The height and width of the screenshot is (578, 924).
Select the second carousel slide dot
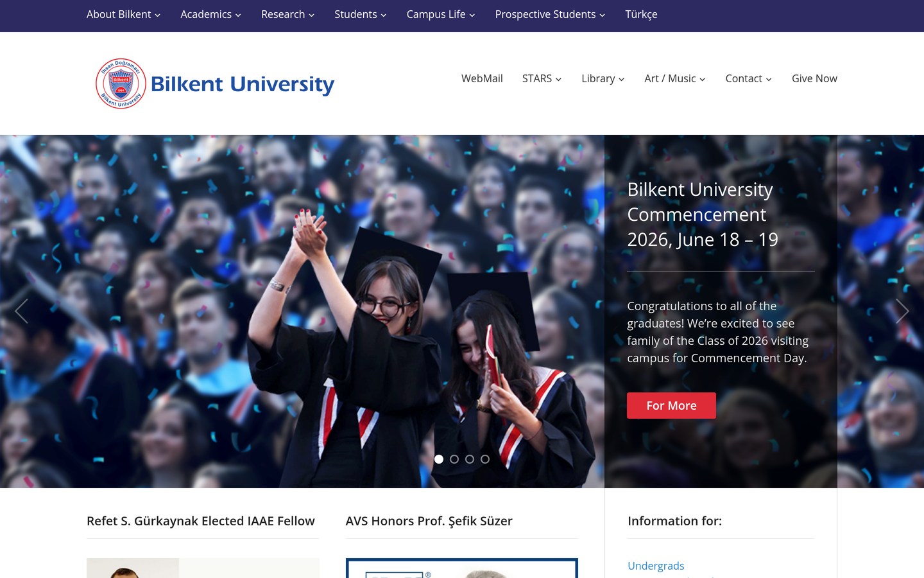tap(454, 459)
